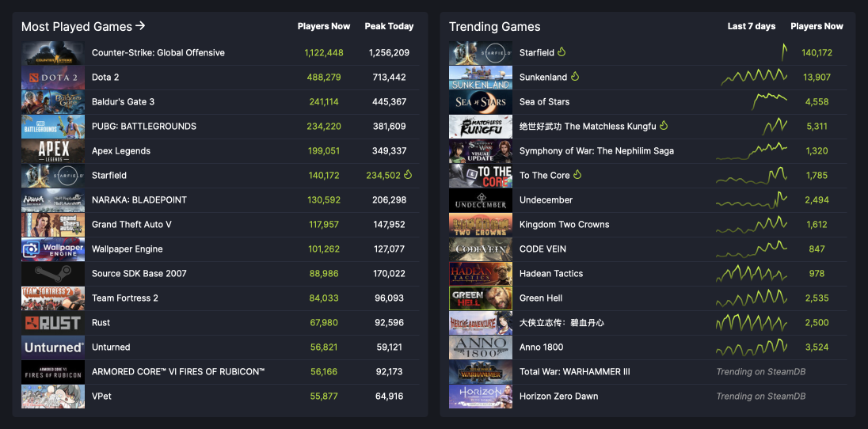Click Trending on SteamDB text for Horizon Zero Dawn
Image resolution: width=868 pixels, height=429 pixels.
click(760, 396)
